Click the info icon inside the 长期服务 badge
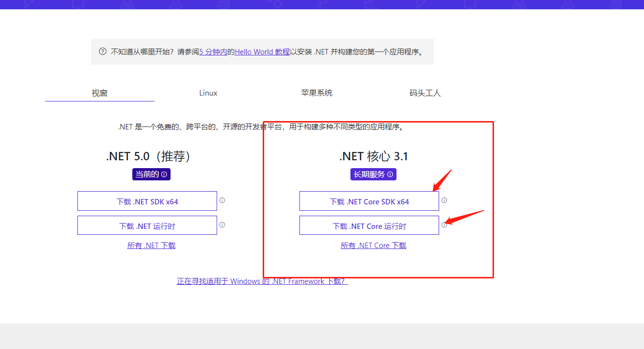 [x=390, y=174]
